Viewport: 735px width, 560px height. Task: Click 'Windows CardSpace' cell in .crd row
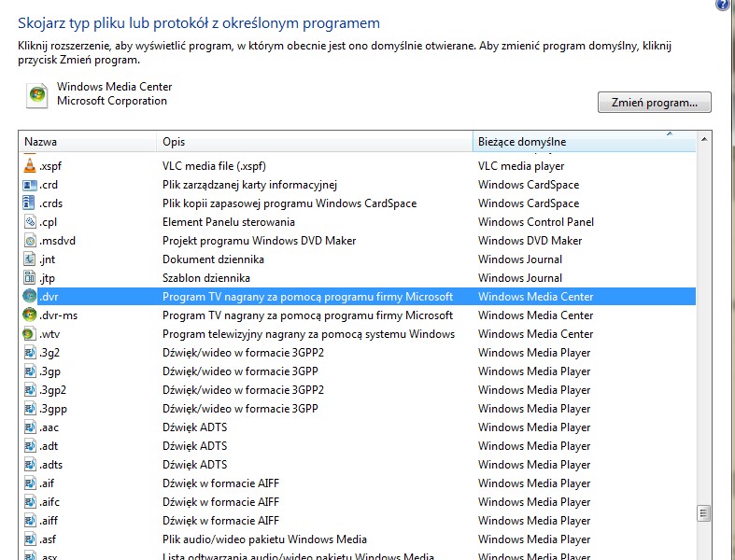pos(529,185)
